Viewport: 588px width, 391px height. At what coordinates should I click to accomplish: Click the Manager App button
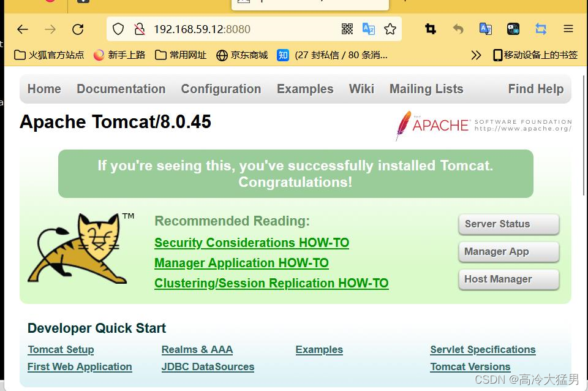pyautogui.click(x=508, y=252)
